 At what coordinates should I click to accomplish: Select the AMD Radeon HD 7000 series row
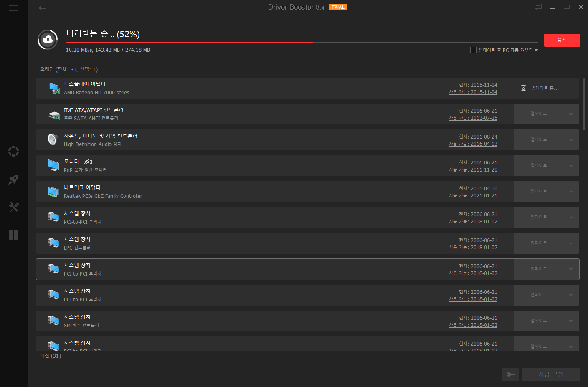(x=308, y=88)
